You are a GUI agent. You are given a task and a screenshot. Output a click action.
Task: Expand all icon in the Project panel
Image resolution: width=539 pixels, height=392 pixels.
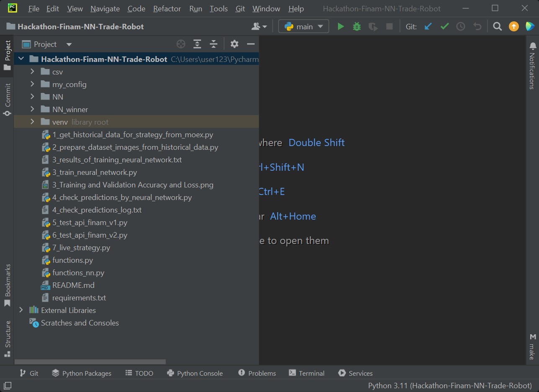[x=197, y=44]
